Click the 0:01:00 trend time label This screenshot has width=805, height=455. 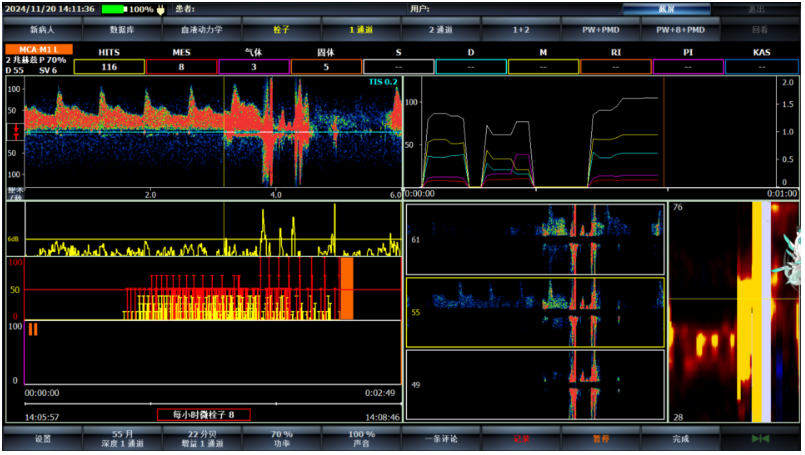click(x=782, y=194)
